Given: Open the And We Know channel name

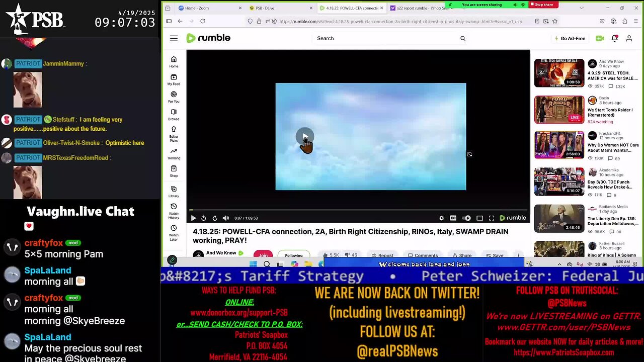Looking at the screenshot, I should [x=221, y=253].
